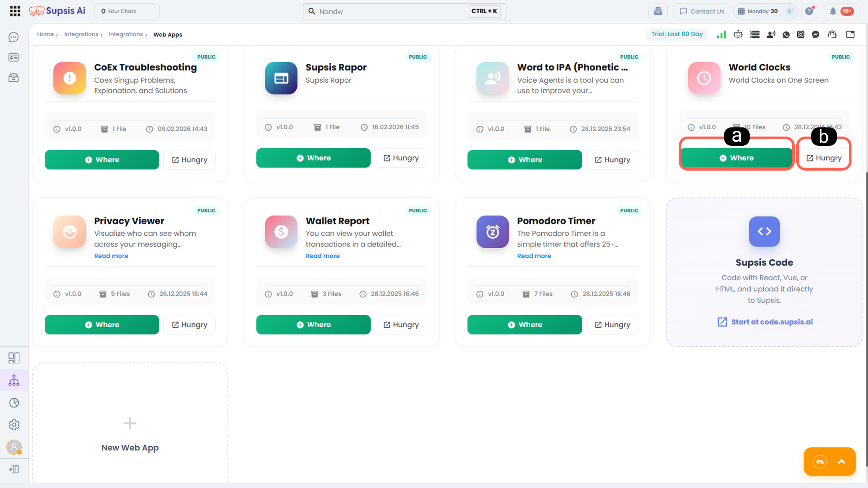Click Where on Wallet Report card
This screenshot has width=868, height=488.
click(x=314, y=325)
